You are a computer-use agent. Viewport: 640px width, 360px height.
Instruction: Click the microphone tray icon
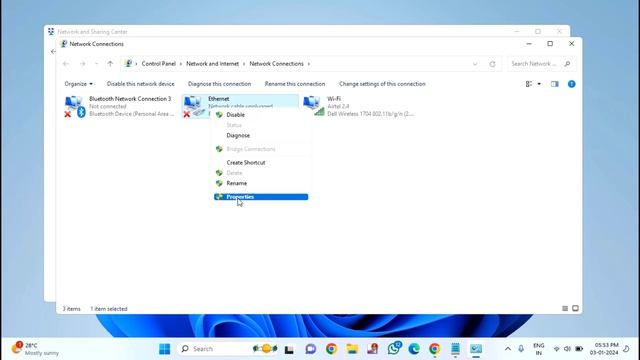[521, 349]
